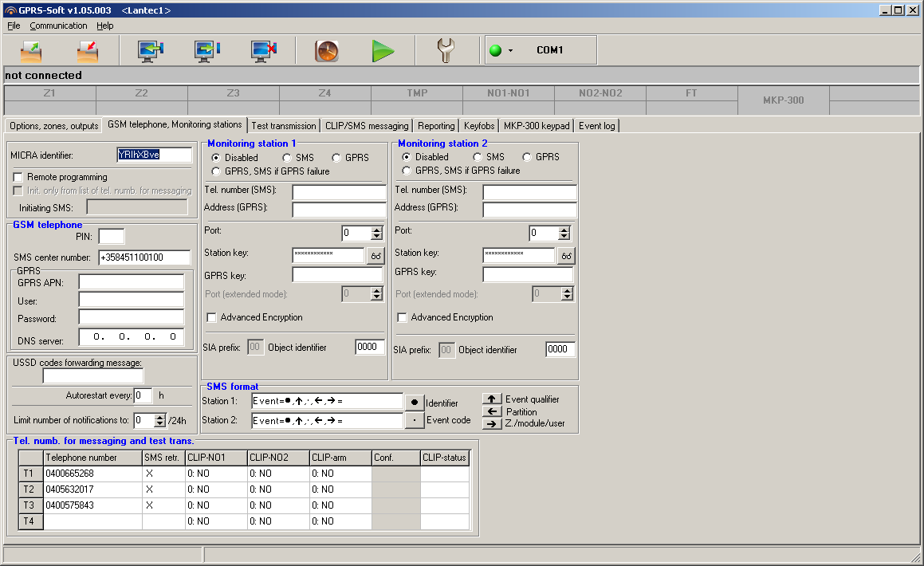Viewport: 924px width, 566px height.
Task: Open the COM port dropdown arrow
Action: coord(510,51)
